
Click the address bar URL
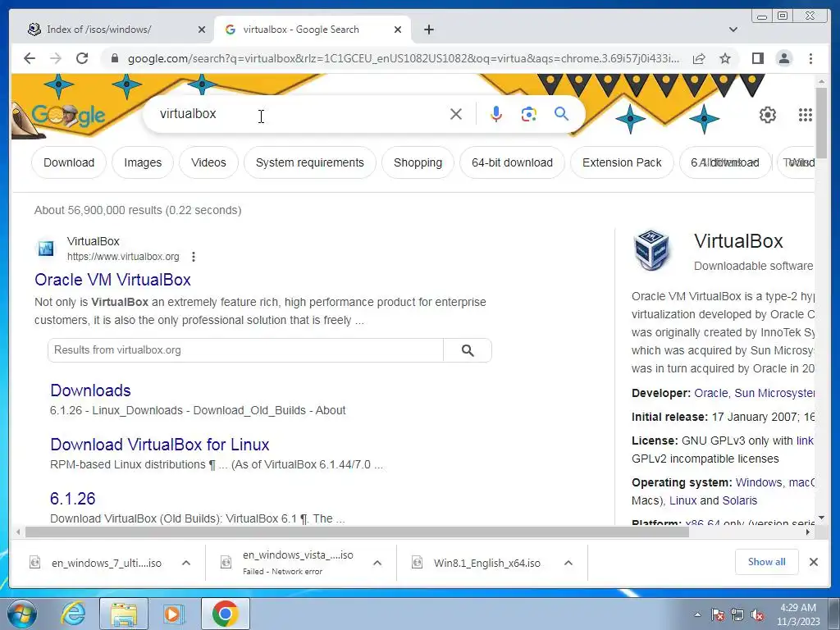(x=403, y=58)
